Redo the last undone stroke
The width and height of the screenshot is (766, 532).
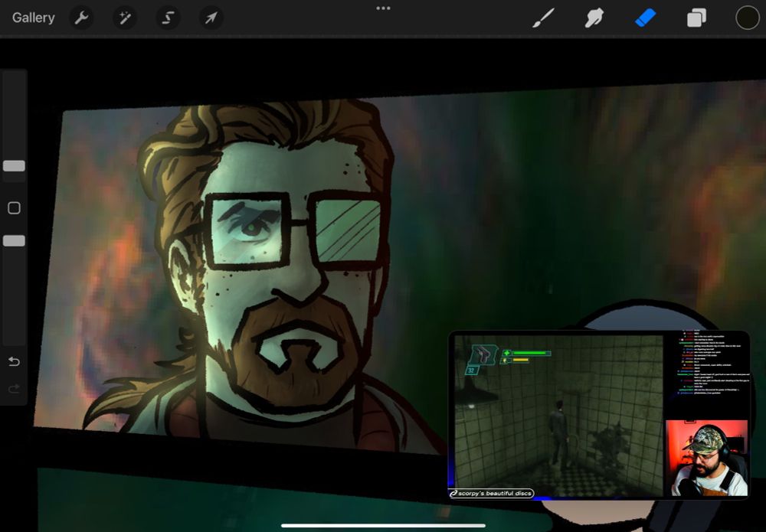[x=14, y=389]
